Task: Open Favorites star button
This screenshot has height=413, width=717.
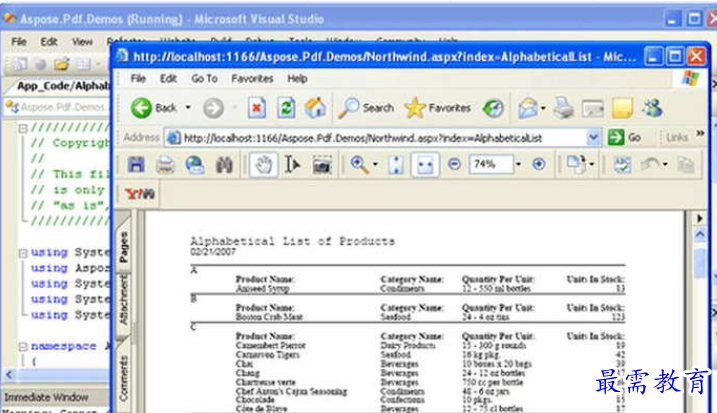Action: [438, 108]
